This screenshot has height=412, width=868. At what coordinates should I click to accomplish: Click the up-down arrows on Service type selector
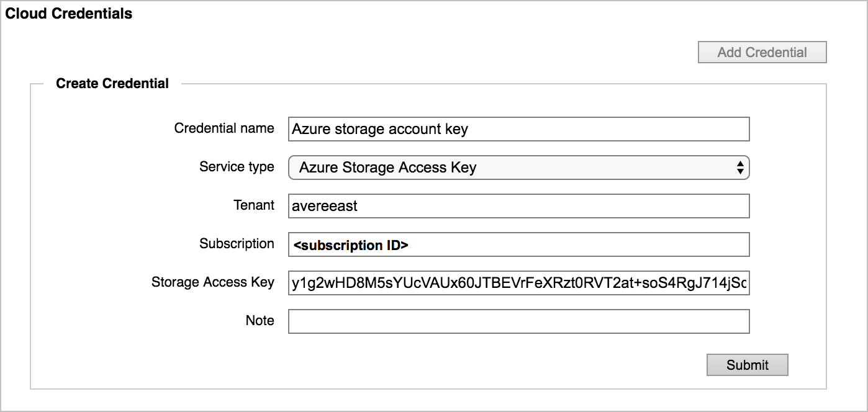coord(739,168)
